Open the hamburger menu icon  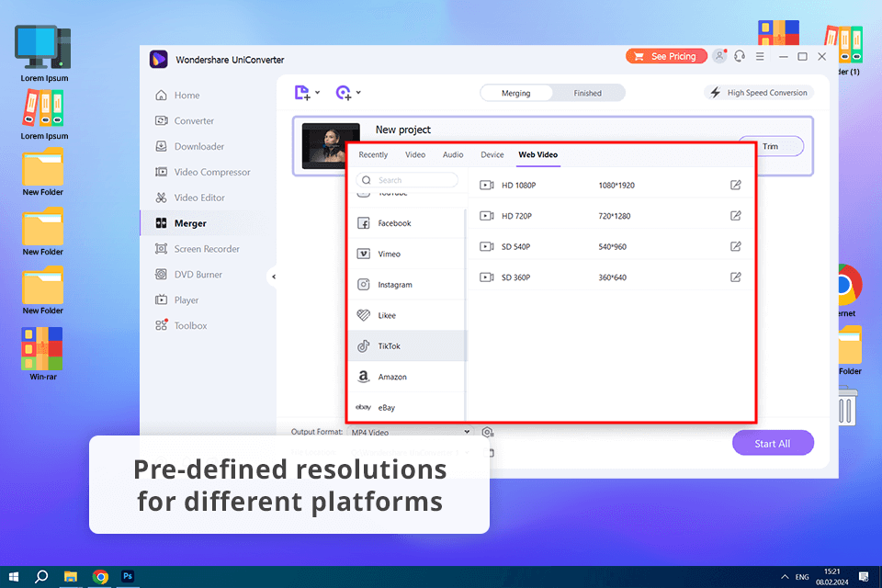[760, 56]
